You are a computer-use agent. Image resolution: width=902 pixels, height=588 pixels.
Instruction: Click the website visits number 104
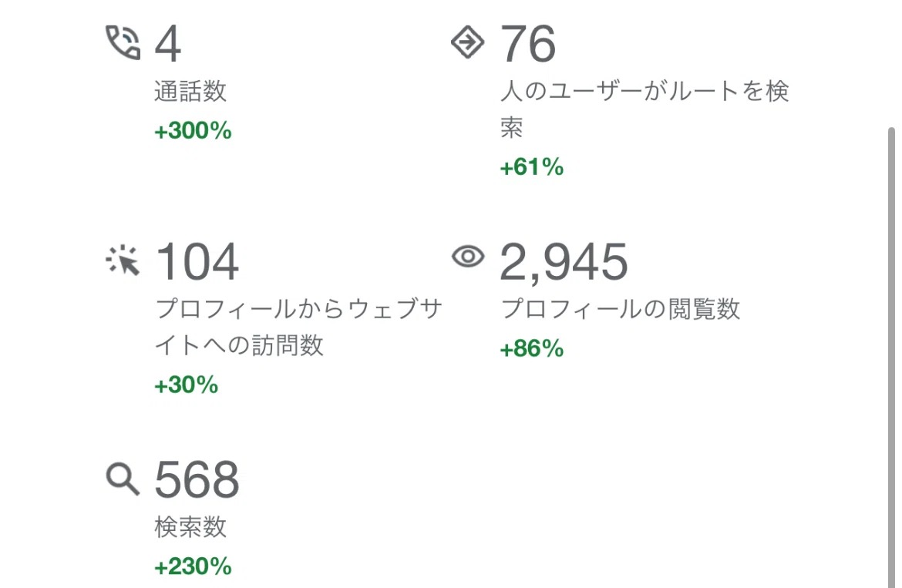tap(197, 261)
